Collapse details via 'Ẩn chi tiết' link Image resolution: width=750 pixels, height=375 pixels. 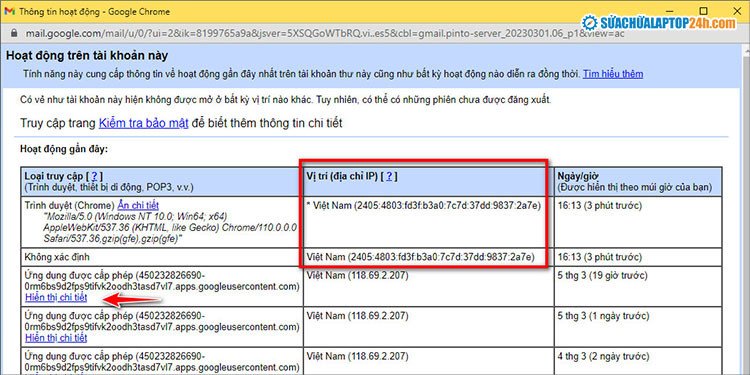138,206
